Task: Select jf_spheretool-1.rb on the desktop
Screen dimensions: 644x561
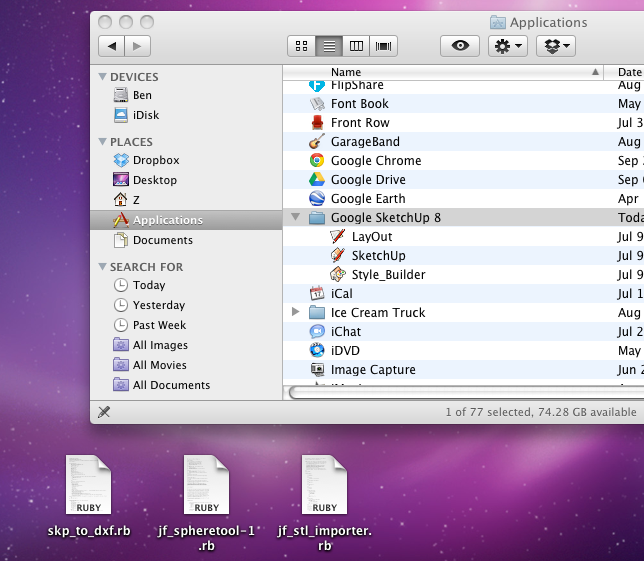Action: pos(206,504)
